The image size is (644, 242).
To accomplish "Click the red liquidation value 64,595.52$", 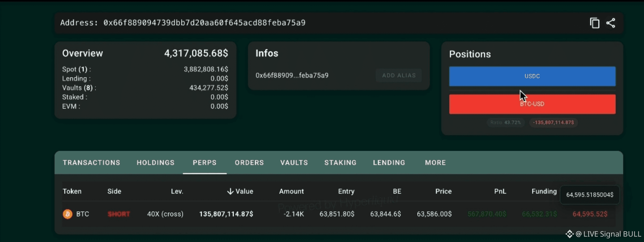I will pyautogui.click(x=590, y=214).
